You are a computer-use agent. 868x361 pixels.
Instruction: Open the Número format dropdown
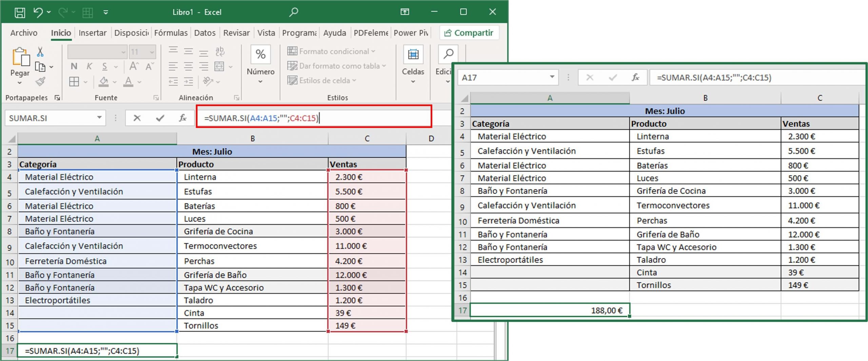pos(260,82)
